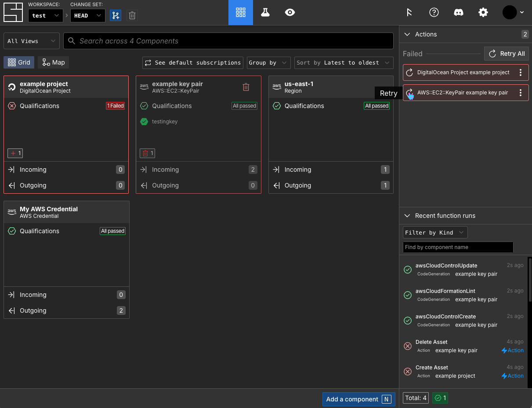532x408 pixels.
Task: Open the eye review view
Action: tap(290, 12)
